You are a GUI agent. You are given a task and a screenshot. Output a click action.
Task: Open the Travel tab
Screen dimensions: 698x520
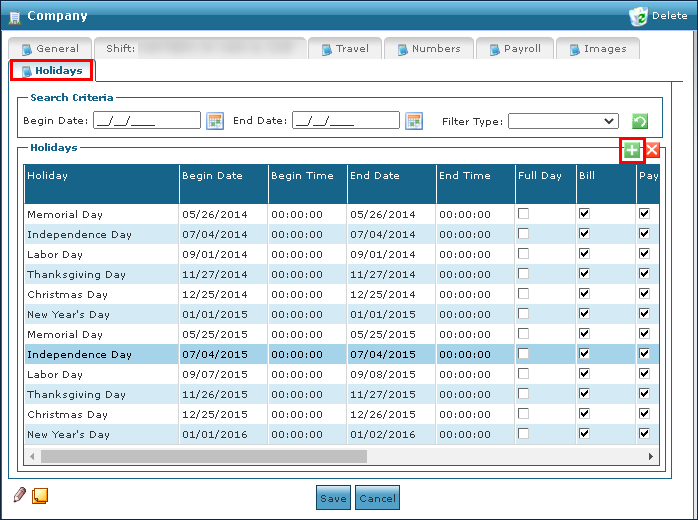tap(344, 48)
